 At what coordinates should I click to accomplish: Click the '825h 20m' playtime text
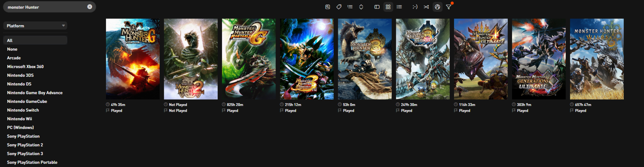(235, 105)
